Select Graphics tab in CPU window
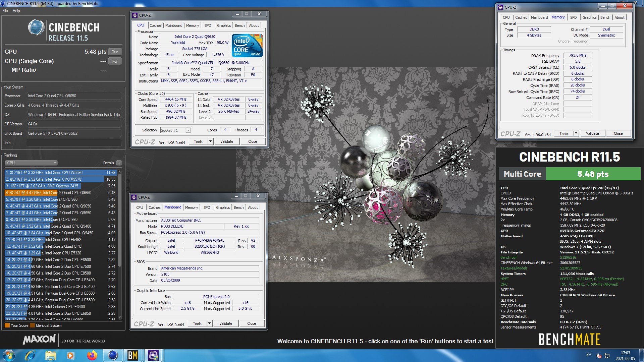This screenshot has height=362, width=644. pyautogui.click(x=224, y=25)
